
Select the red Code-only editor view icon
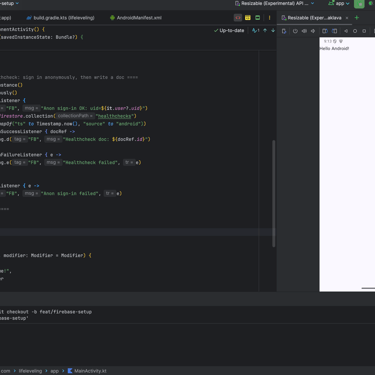click(238, 18)
